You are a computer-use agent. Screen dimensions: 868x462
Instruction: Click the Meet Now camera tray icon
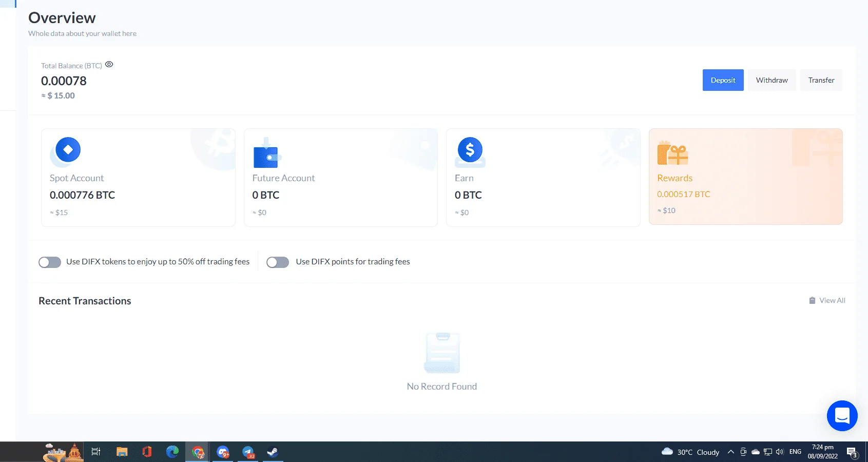point(743,452)
